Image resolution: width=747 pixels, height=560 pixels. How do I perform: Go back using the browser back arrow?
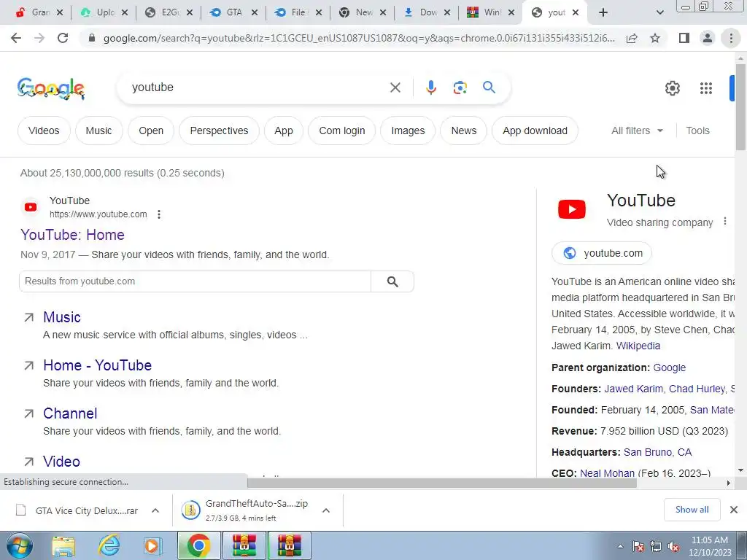16,38
